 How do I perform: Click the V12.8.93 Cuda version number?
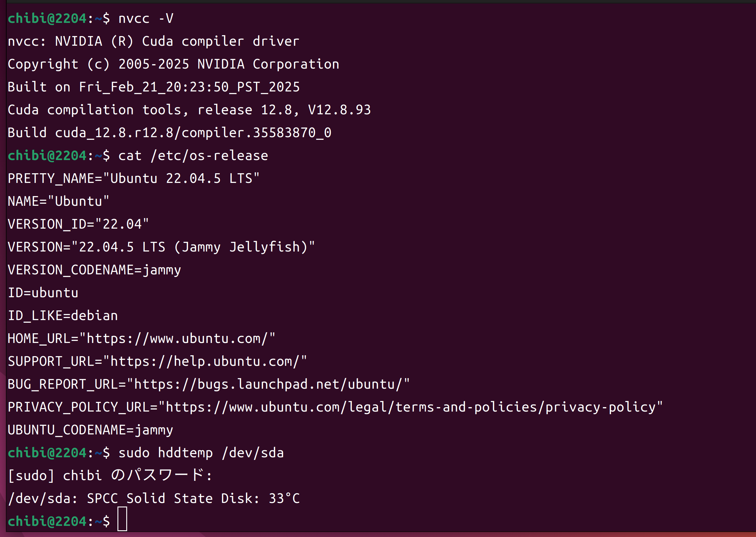tap(339, 110)
